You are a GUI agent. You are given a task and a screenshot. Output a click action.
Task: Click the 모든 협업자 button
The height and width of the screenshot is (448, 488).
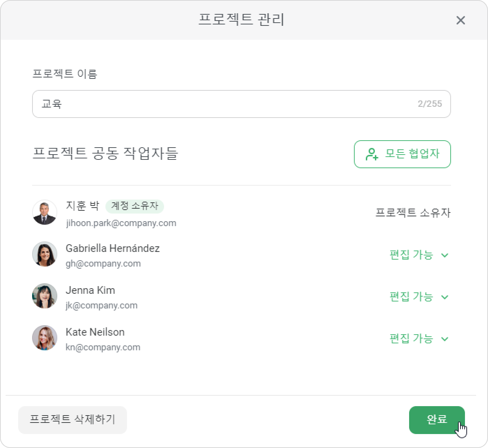[x=402, y=154]
